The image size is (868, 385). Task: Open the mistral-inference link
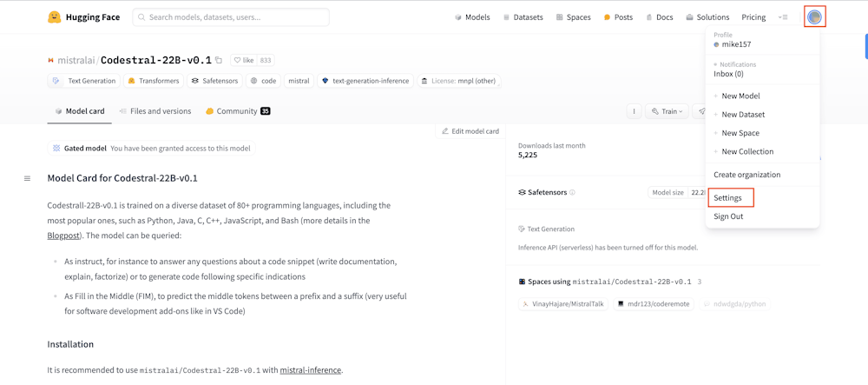(x=310, y=370)
